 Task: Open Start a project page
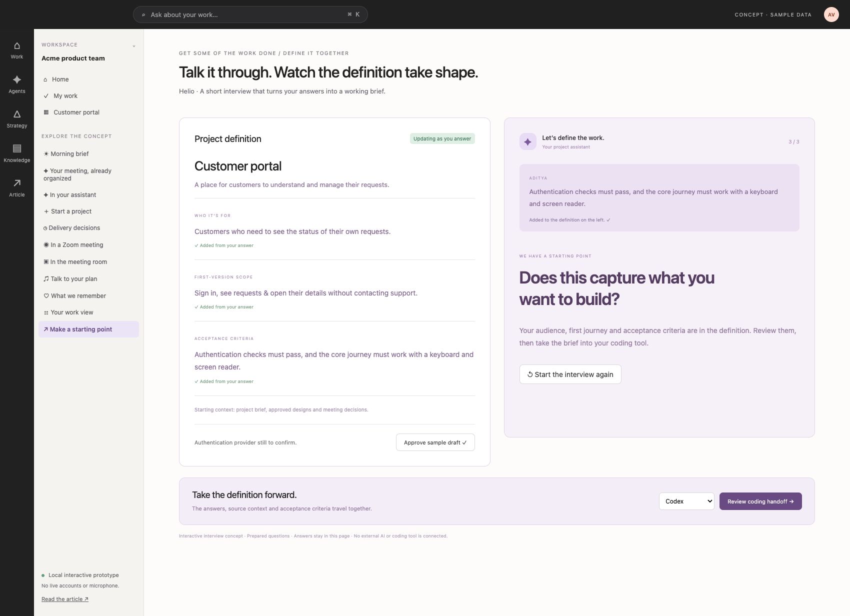88,211
